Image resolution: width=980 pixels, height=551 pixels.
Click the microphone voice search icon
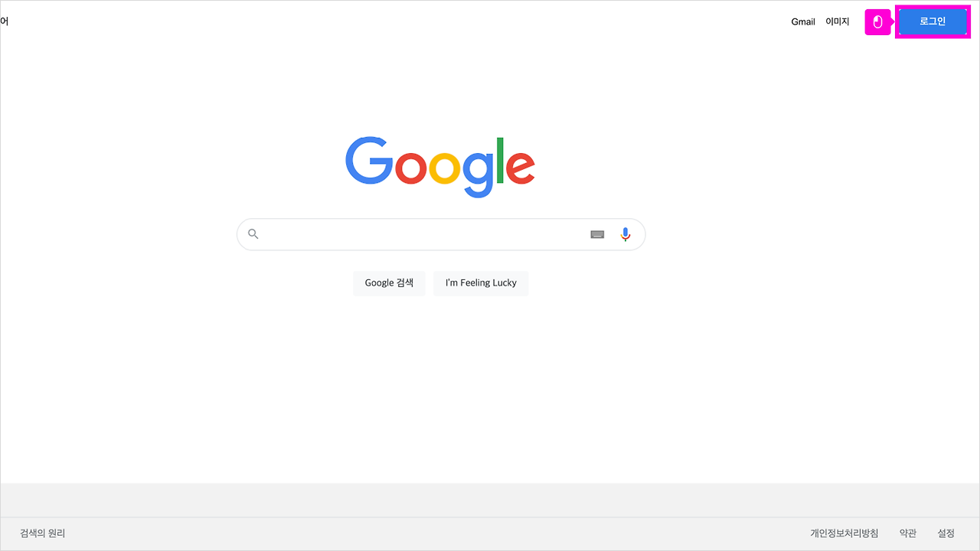tap(626, 234)
